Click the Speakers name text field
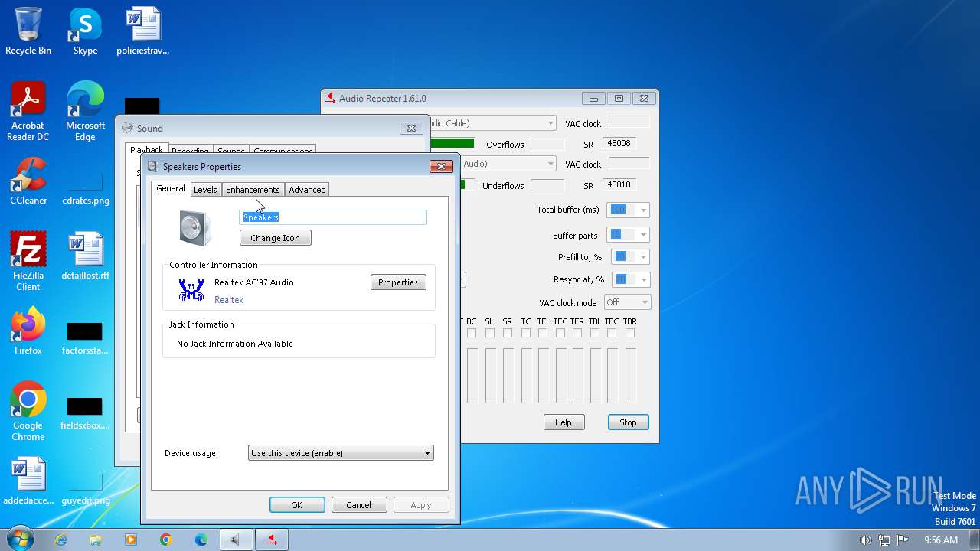980x551 pixels. coord(333,217)
